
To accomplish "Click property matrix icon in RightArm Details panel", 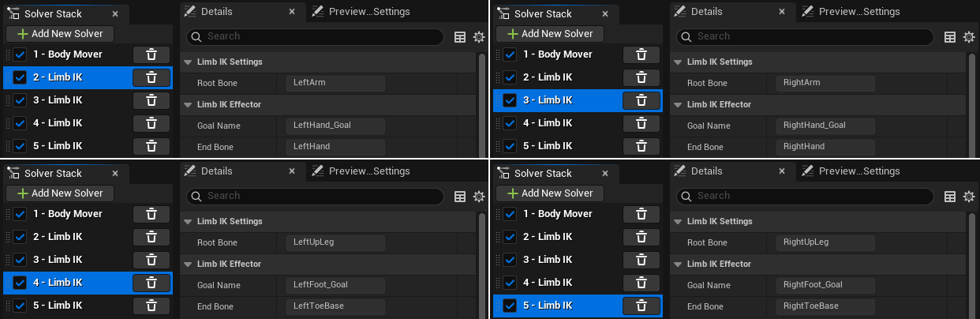I will tap(950, 37).
